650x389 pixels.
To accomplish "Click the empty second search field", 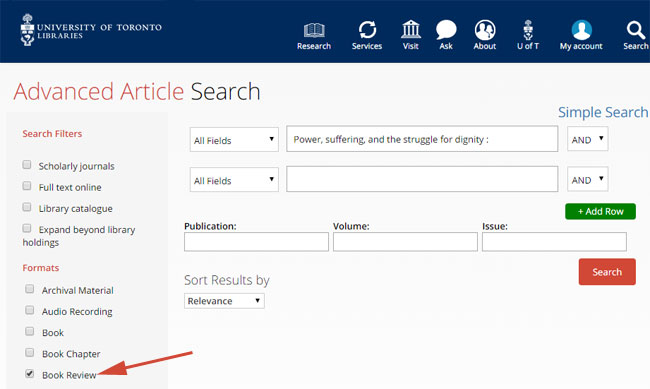I will [422, 179].
